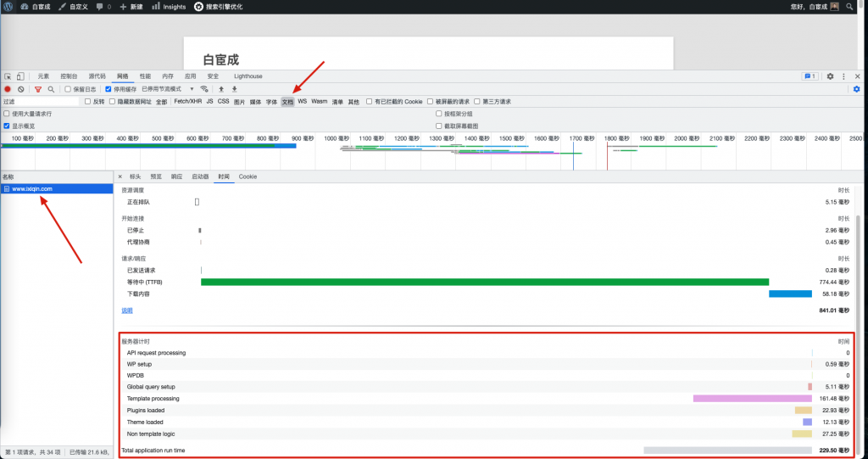
Task: Open network search with the magnifier icon
Action: pos(51,89)
